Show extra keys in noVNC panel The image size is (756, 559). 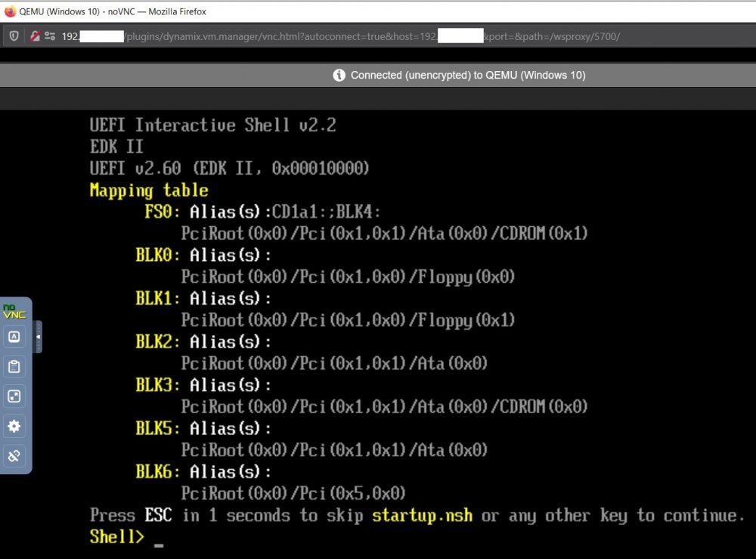pyautogui.click(x=14, y=337)
